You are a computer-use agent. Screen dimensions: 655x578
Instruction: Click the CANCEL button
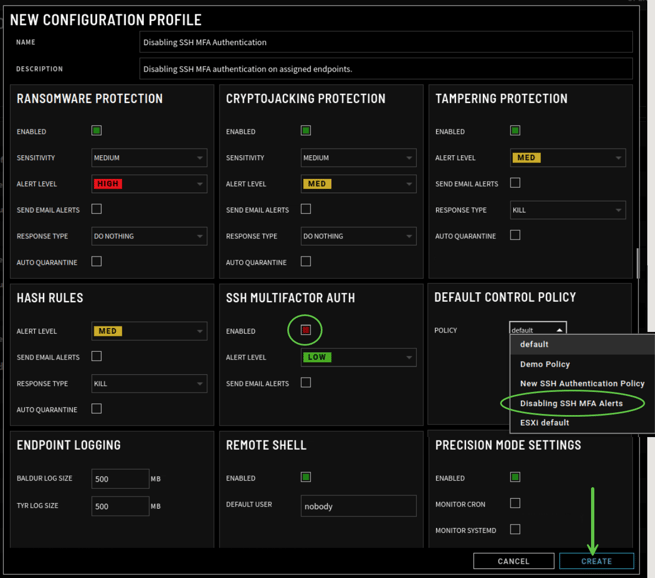(513, 561)
